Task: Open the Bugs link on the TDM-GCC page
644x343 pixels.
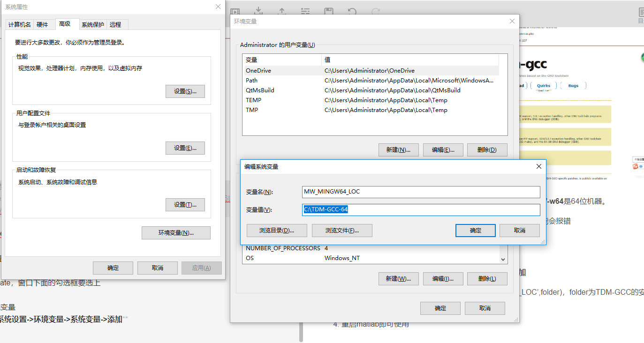Action: click(573, 86)
